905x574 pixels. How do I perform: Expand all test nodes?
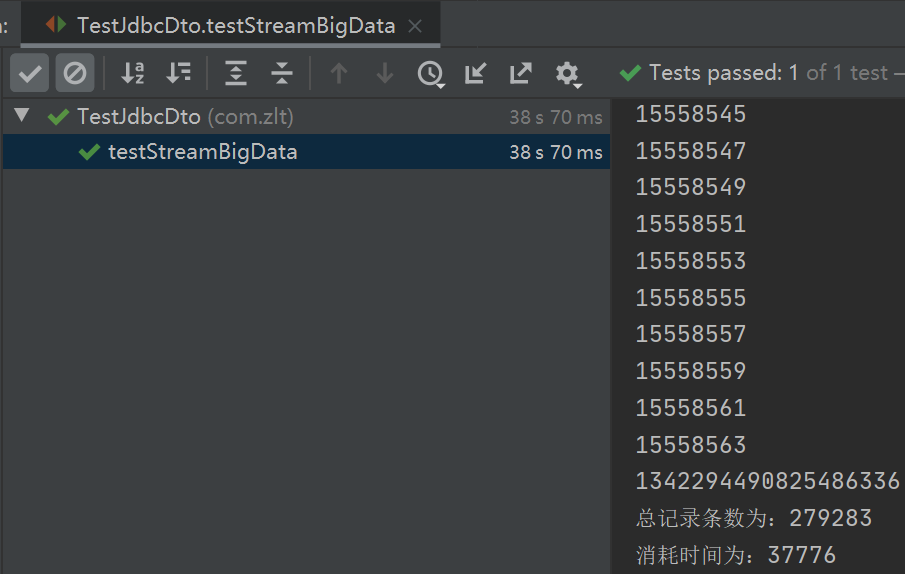click(236, 73)
